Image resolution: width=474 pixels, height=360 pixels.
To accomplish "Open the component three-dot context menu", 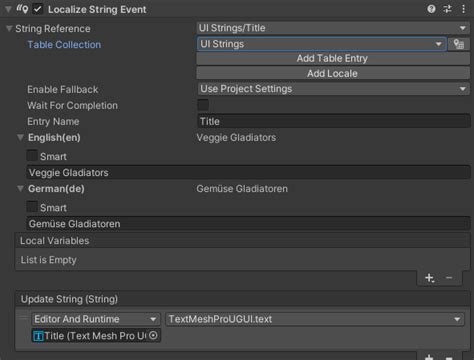I will point(463,9).
